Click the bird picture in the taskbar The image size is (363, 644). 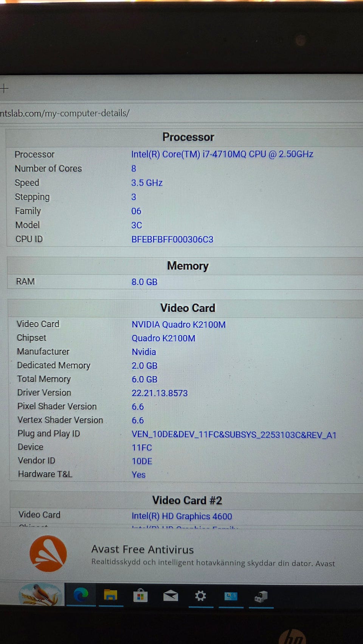coord(41,595)
